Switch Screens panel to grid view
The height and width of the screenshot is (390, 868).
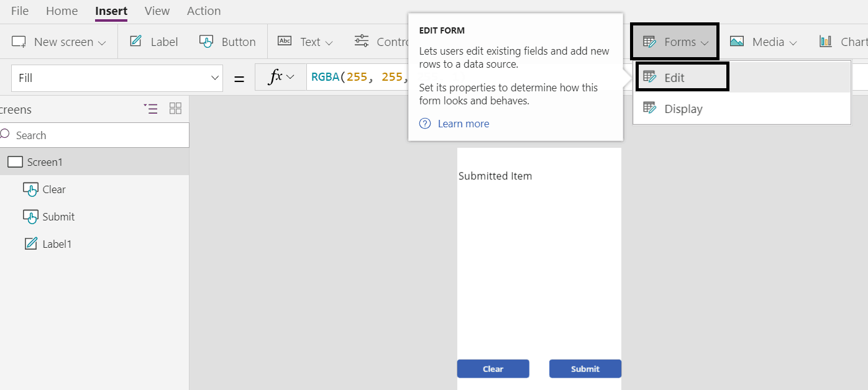[x=175, y=109]
